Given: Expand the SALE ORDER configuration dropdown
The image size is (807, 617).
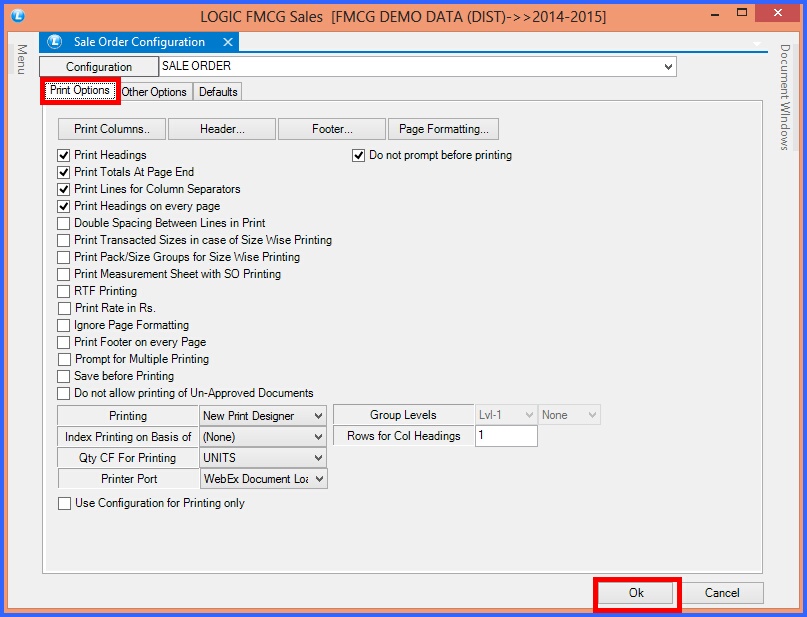Looking at the screenshot, I should 668,67.
